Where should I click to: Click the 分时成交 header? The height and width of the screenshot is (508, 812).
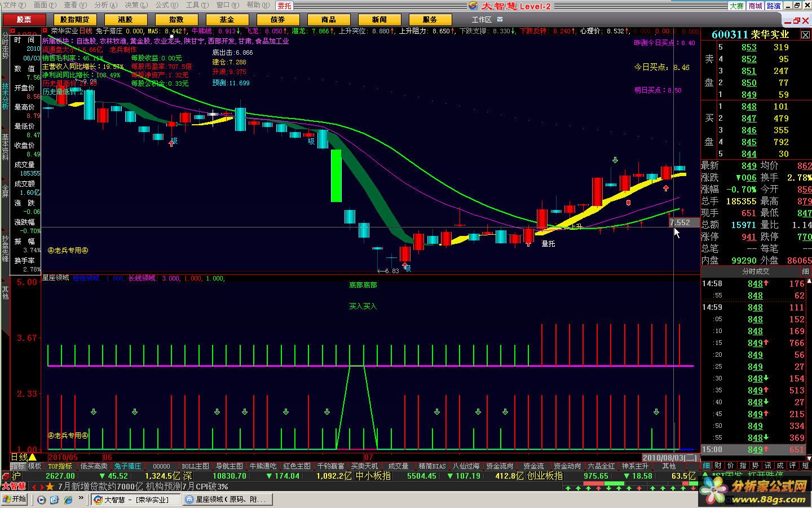click(756, 271)
